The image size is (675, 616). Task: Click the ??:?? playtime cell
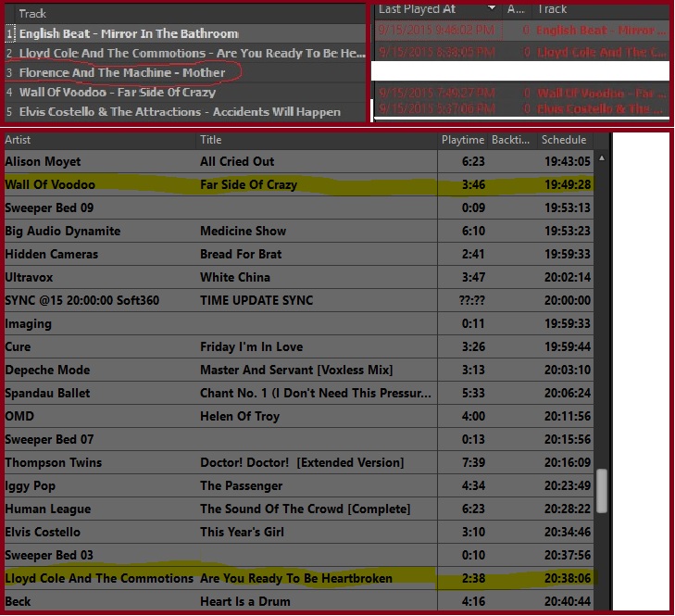point(472,300)
